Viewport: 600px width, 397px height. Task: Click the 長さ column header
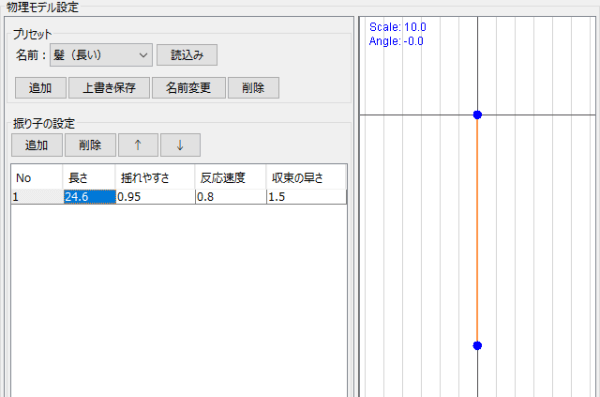click(89, 178)
